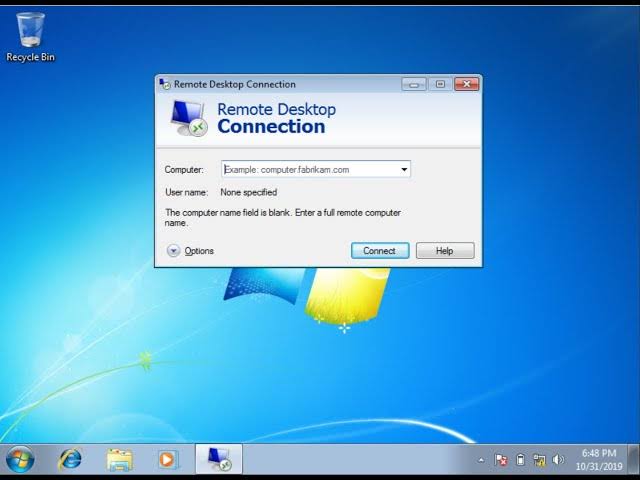The width and height of the screenshot is (640, 480).
Task: Click into the Computer name field
Action: tap(308, 170)
